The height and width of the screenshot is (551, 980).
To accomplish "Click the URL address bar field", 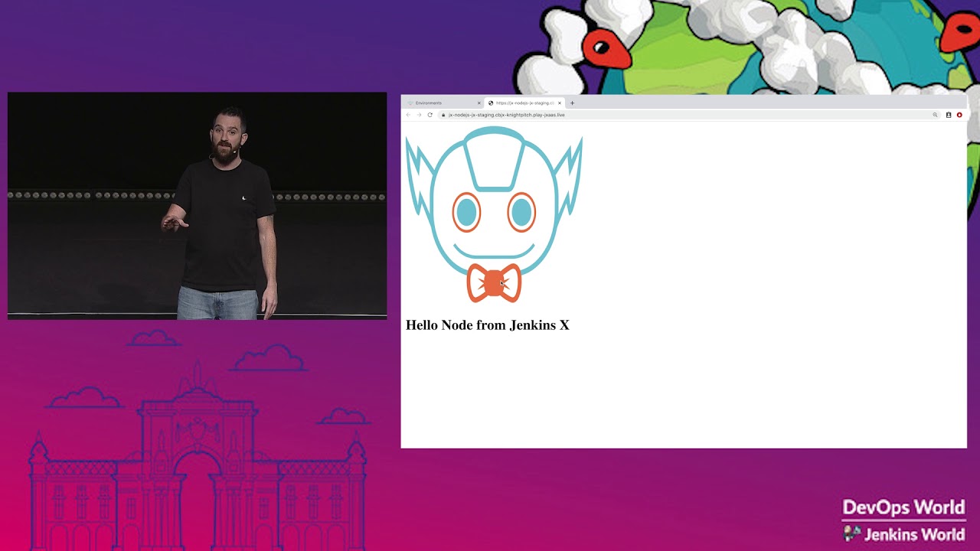I will tap(689, 115).
